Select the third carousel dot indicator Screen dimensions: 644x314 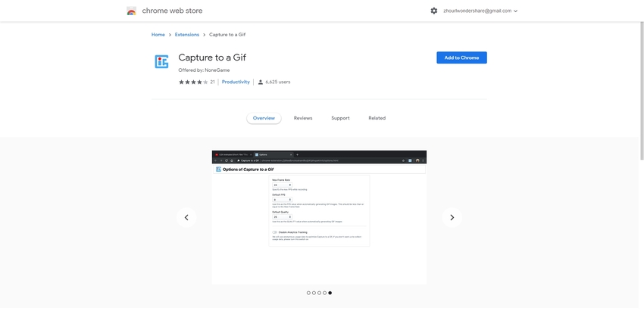pyautogui.click(x=319, y=293)
